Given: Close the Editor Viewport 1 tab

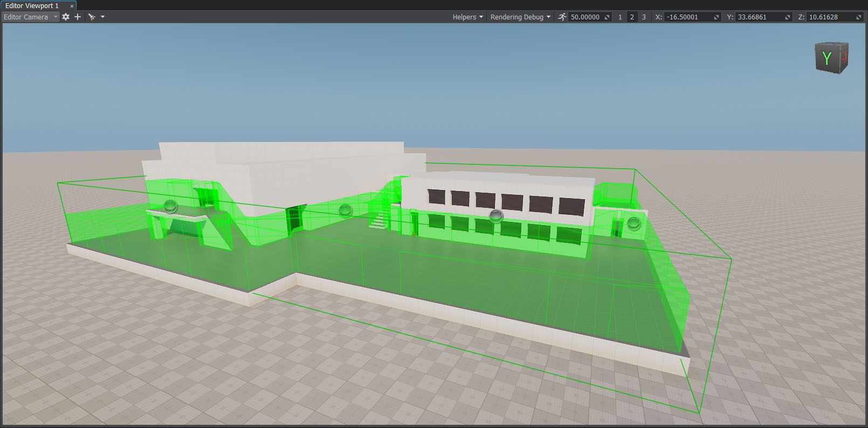Looking at the screenshot, I should (72, 6).
